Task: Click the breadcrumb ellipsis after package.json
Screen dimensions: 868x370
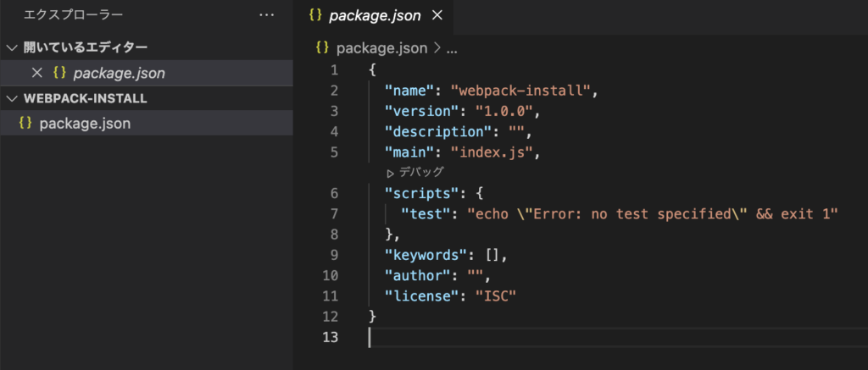Action: (452, 48)
